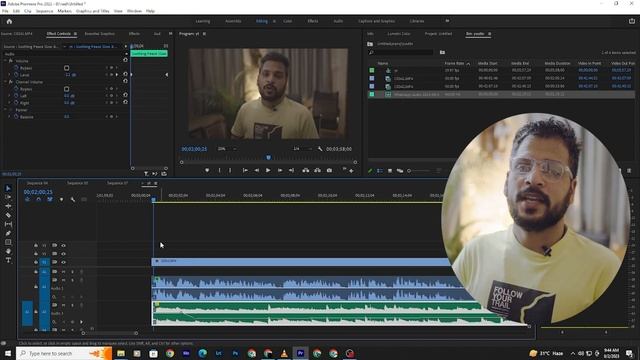The width and height of the screenshot is (640, 360).
Task: Open Quick Export at the top right
Action: (631, 21)
